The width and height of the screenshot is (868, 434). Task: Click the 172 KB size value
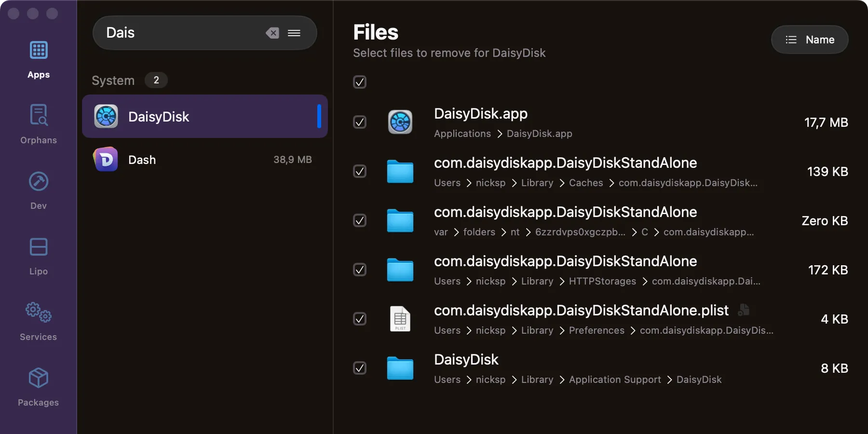[828, 270]
